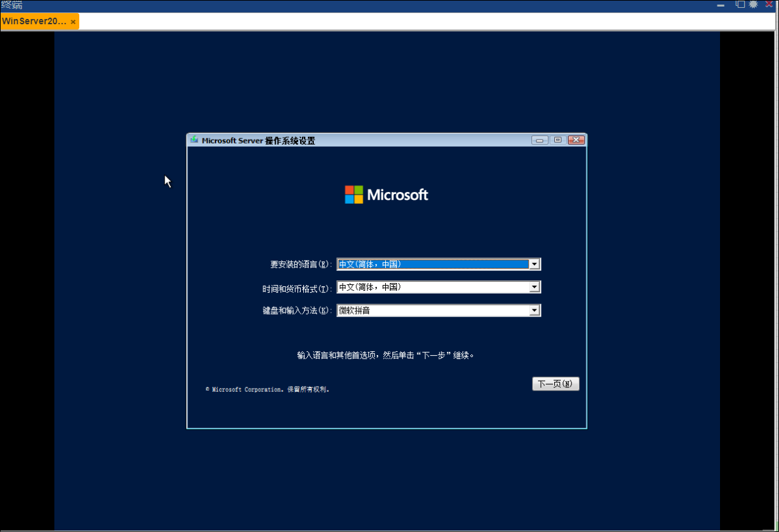This screenshot has width=779, height=532.
Task: Expand the time and currency format dropdown
Action: click(x=438, y=287)
